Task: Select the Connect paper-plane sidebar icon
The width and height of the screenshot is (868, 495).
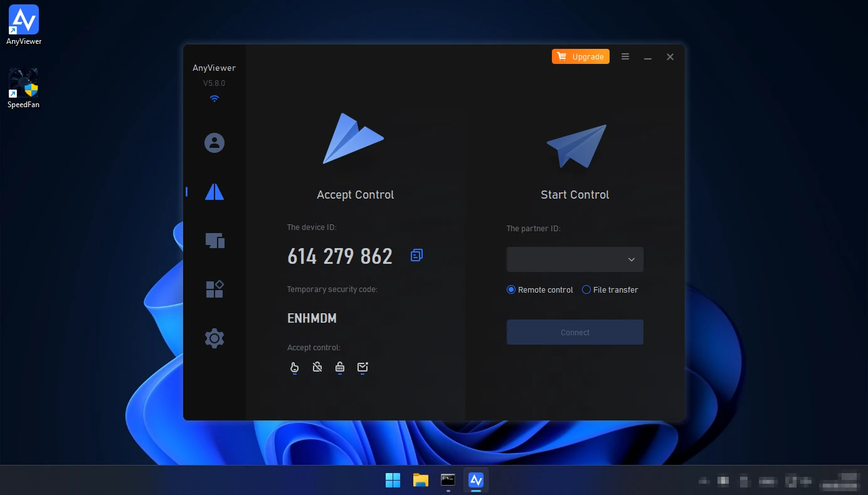Action: (214, 192)
